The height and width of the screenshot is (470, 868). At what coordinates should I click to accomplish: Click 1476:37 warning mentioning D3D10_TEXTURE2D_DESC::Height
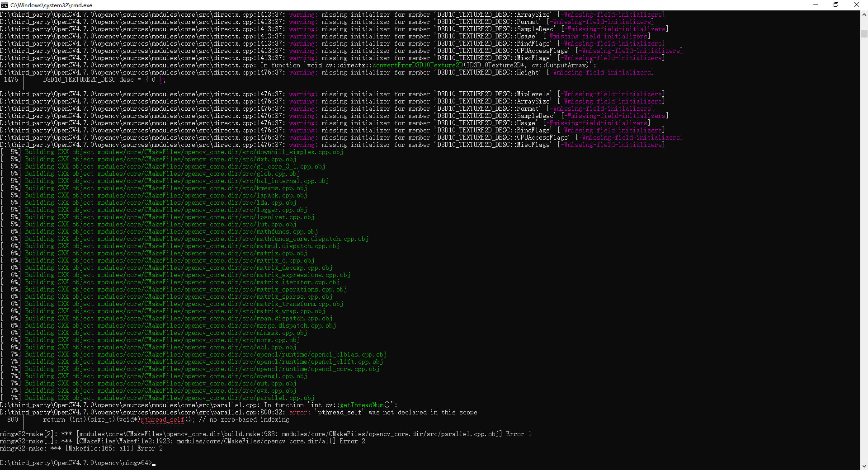[327, 72]
